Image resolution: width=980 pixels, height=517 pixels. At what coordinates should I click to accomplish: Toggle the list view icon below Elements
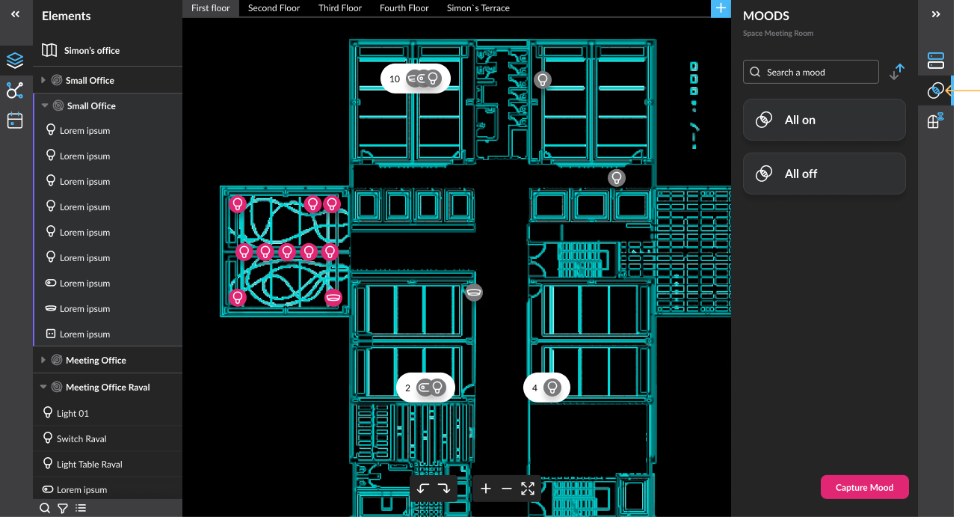click(x=81, y=508)
